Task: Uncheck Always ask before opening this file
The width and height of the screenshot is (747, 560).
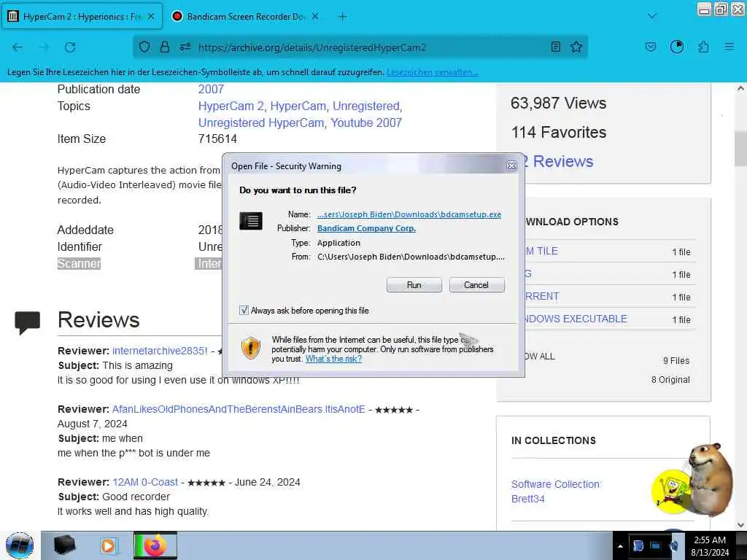Action: click(244, 311)
